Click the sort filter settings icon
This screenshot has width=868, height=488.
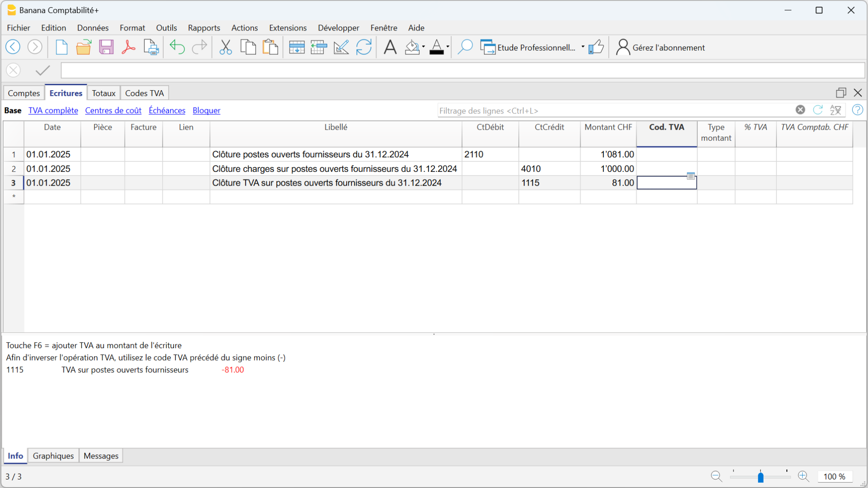pos(836,110)
